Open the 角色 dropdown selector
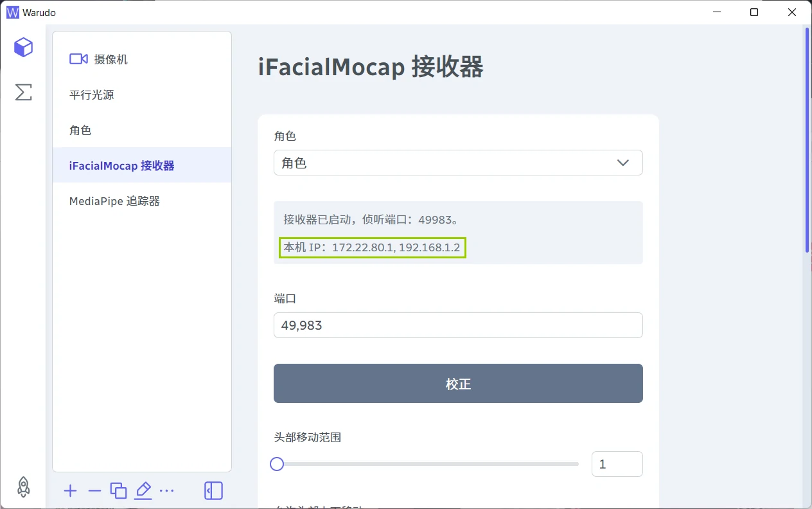The width and height of the screenshot is (812, 509). (458, 163)
